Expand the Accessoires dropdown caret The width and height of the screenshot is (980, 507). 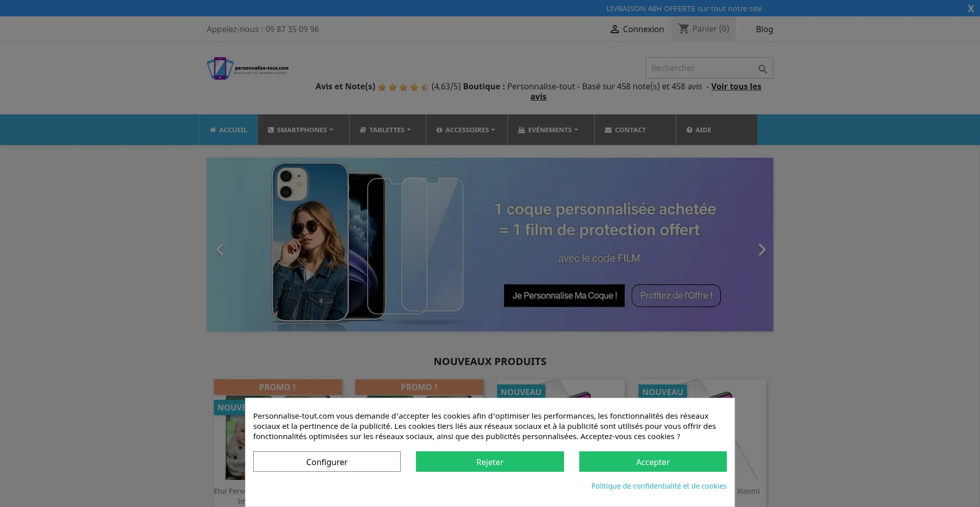click(x=493, y=130)
